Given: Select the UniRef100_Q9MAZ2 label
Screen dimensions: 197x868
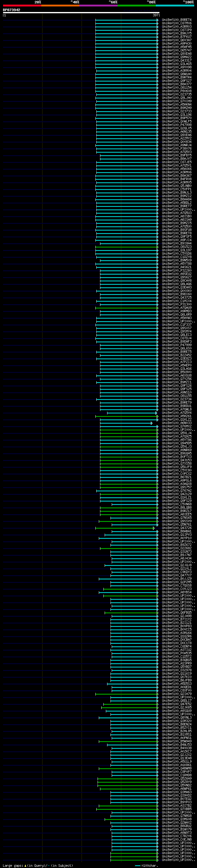Looking at the screenshot, I should click(x=177, y=57).
